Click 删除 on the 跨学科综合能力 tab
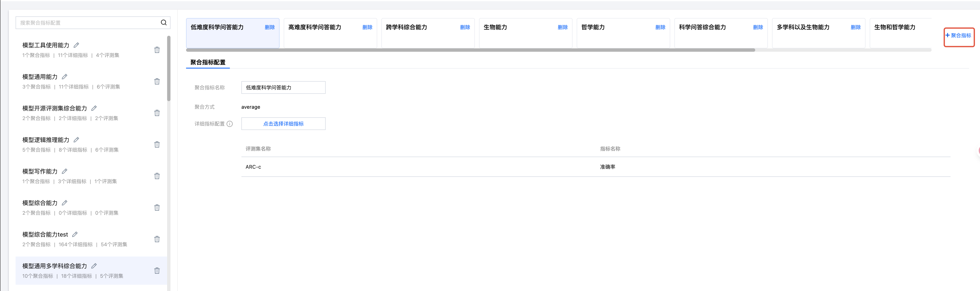Screen dimensions: 980x291 point(465,27)
